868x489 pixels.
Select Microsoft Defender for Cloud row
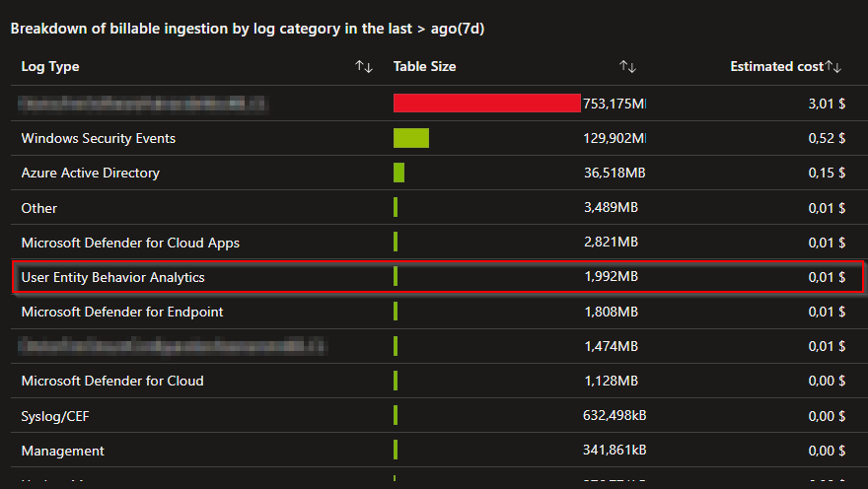(439, 381)
